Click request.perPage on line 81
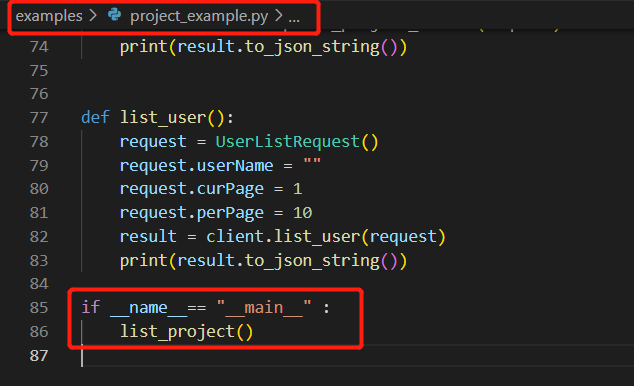The width and height of the screenshot is (634, 386). tap(192, 213)
